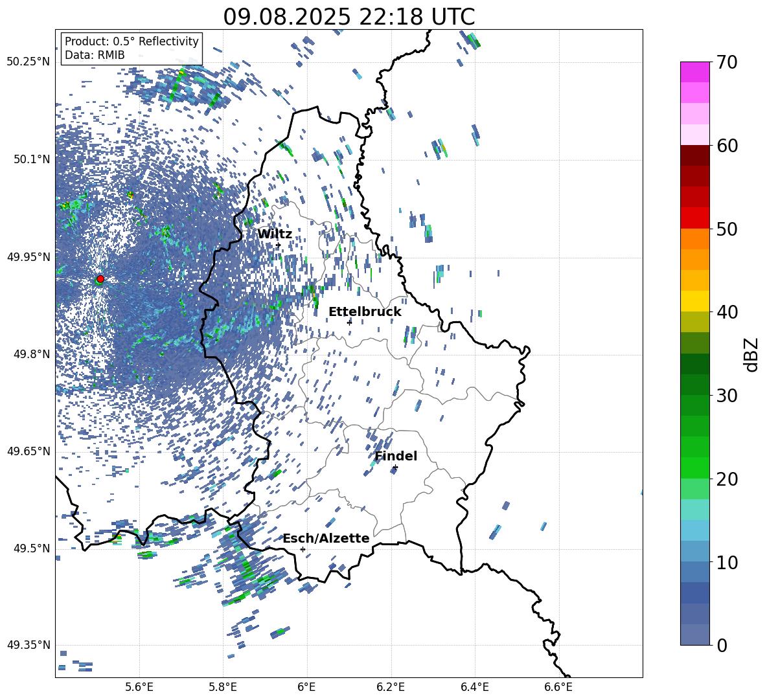Click the Data: RMIB text
767x700 pixels.
(95, 55)
